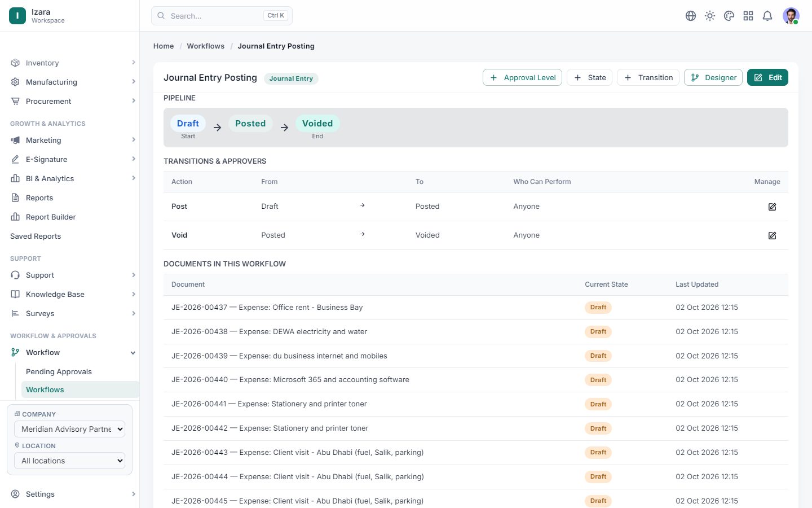This screenshot has width=812, height=508.
Task: Click the Marketing megaphone icon
Action: point(15,140)
